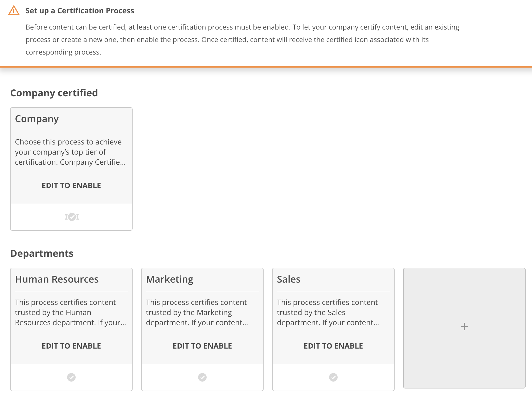This screenshot has width=532, height=397.
Task: Click the plus icon to add a process
Action: (465, 326)
